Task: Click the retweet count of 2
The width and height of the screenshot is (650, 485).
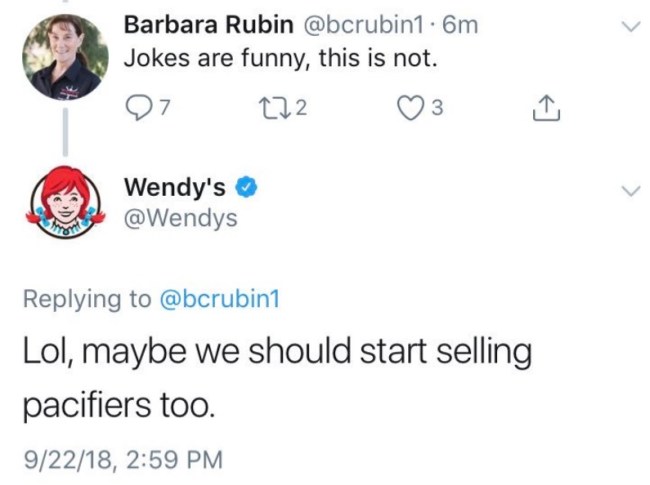Action: [299, 107]
